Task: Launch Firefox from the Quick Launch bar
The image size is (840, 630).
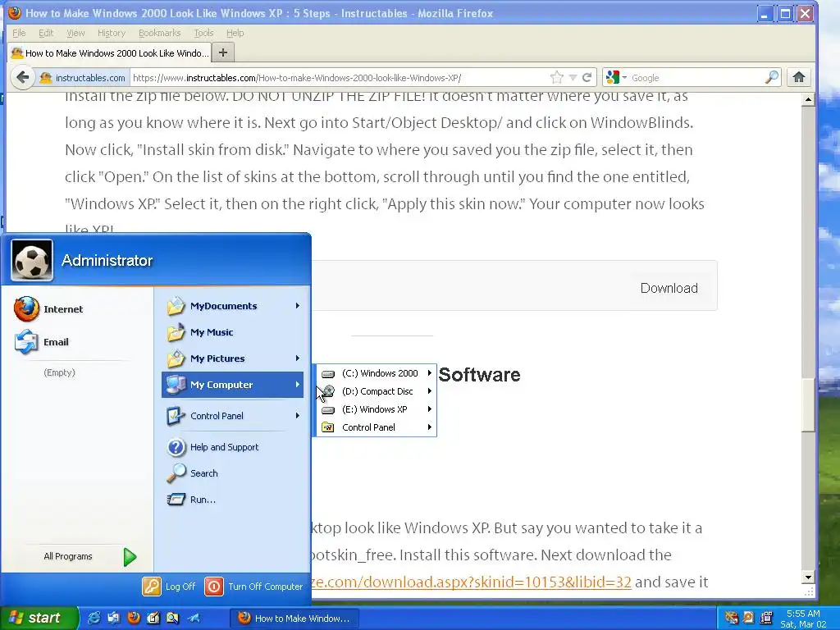Action: tap(134, 618)
